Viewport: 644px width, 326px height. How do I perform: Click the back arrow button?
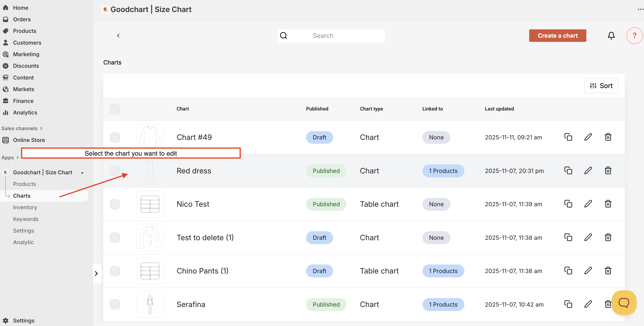[x=118, y=35]
